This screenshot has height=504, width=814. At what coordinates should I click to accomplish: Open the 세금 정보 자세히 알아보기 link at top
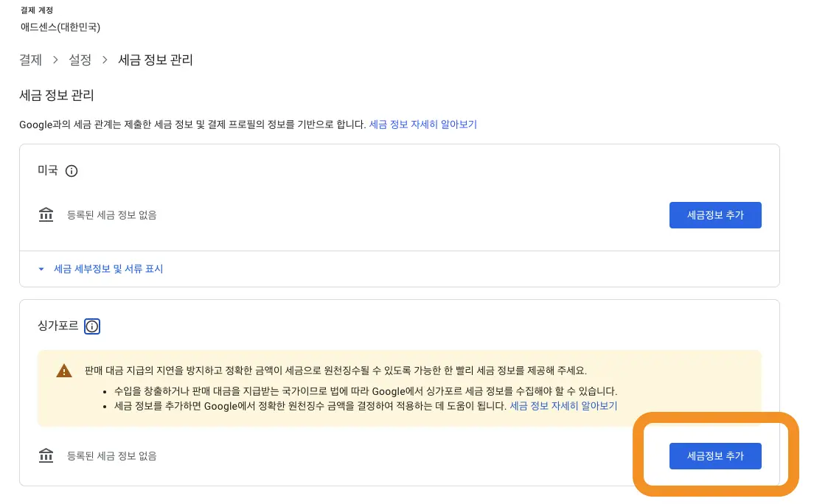pyautogui.click(x=423, y=124)
